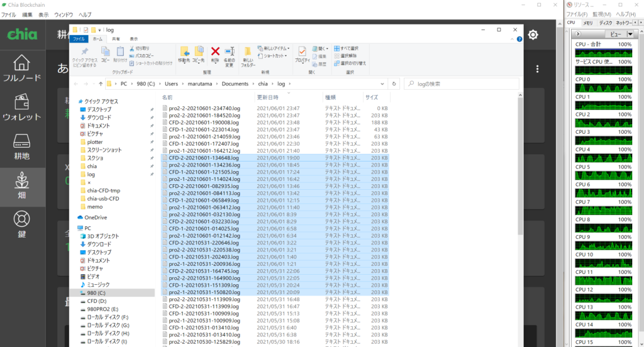Open フルノード (Full Node) in Chia sidebar
Viewport: 644px width, 347px height.
coord(22,69)
